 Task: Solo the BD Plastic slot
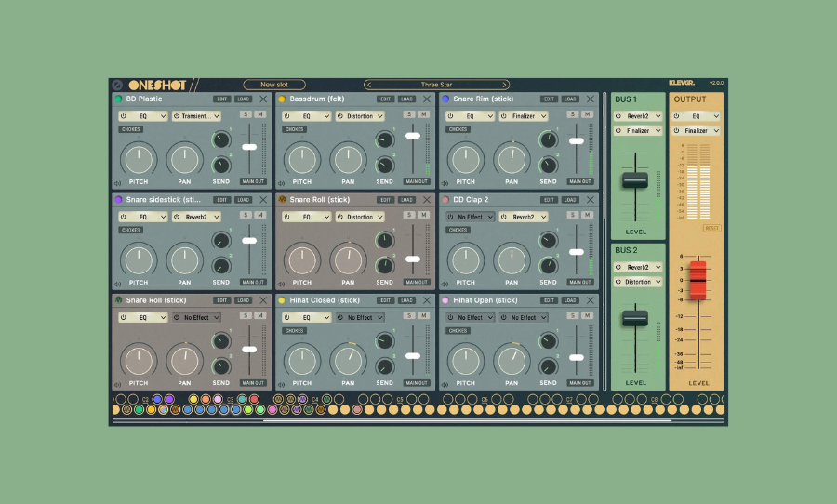[x=246, y=114]
